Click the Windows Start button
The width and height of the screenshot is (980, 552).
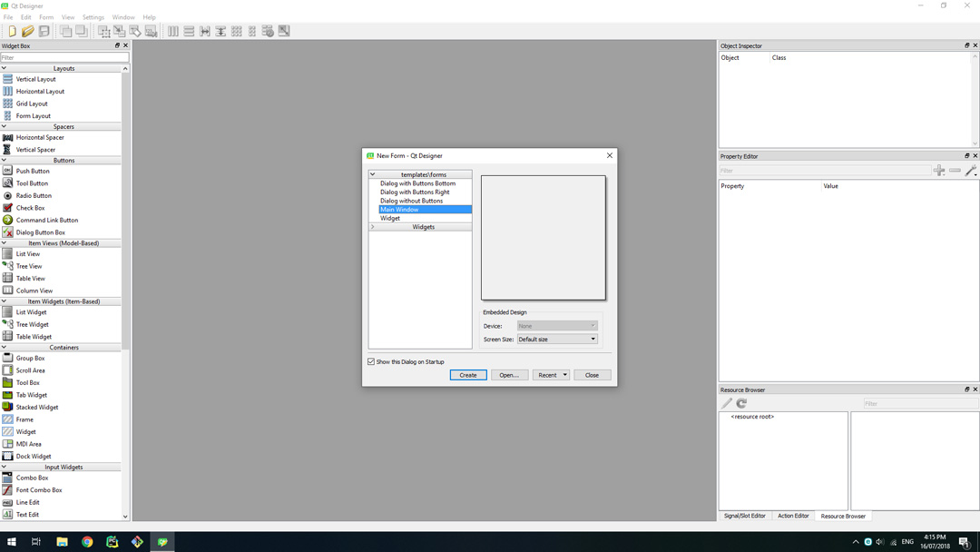tap(11, 542)
